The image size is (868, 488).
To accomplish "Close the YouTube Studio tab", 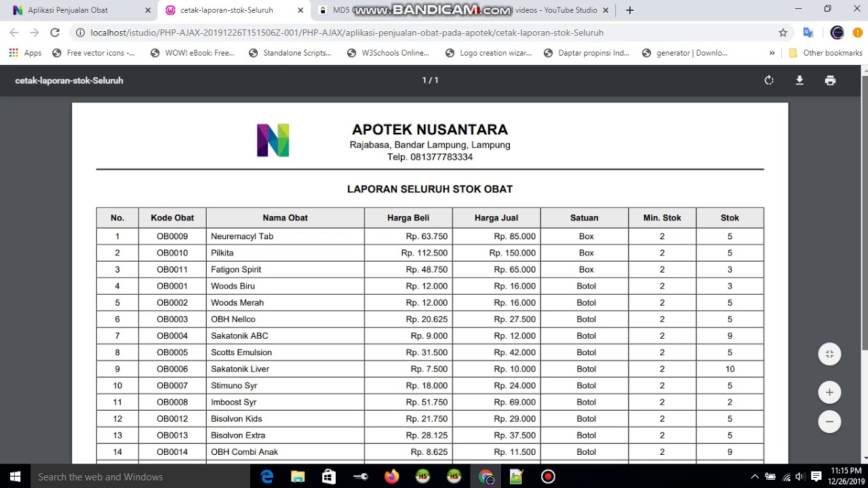I will point(606,10).
